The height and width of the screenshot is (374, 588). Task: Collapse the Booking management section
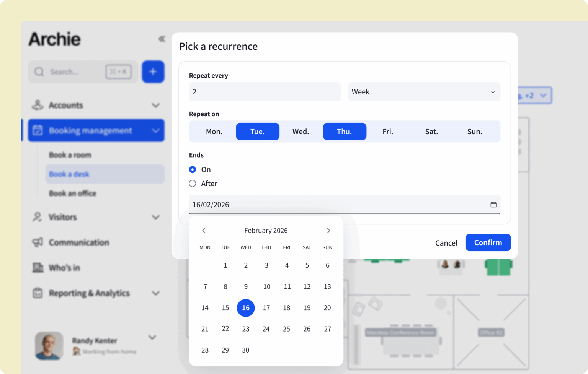(x=156, y=130)
